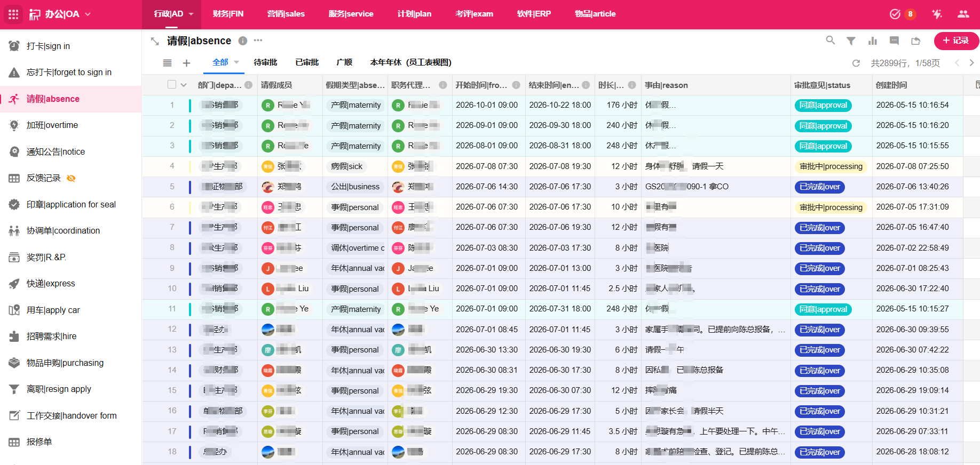This screenshot has height=465, width=980.
Task: Click the 创建时间 column header
Action: pos(917,85)
